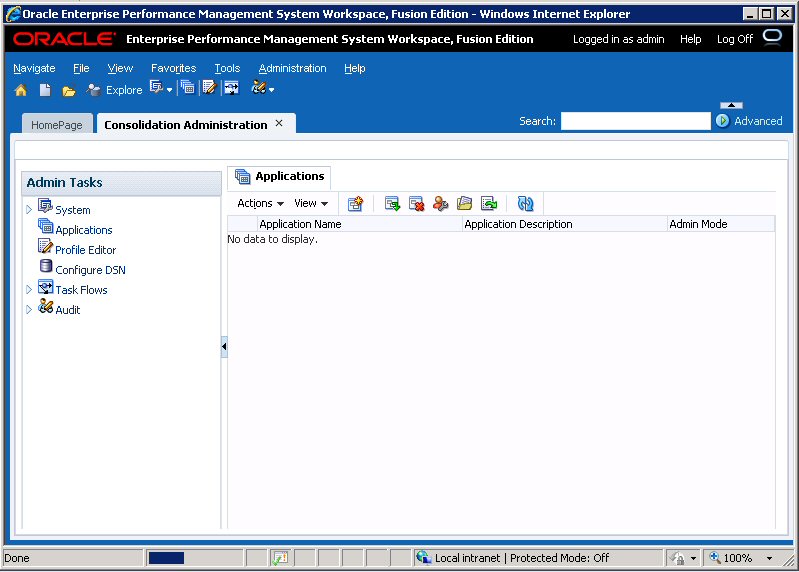The height and width of the screenshot is (572, 799).
Task: Open zoom level dropdown at 100%
Action: pos(769,558)
